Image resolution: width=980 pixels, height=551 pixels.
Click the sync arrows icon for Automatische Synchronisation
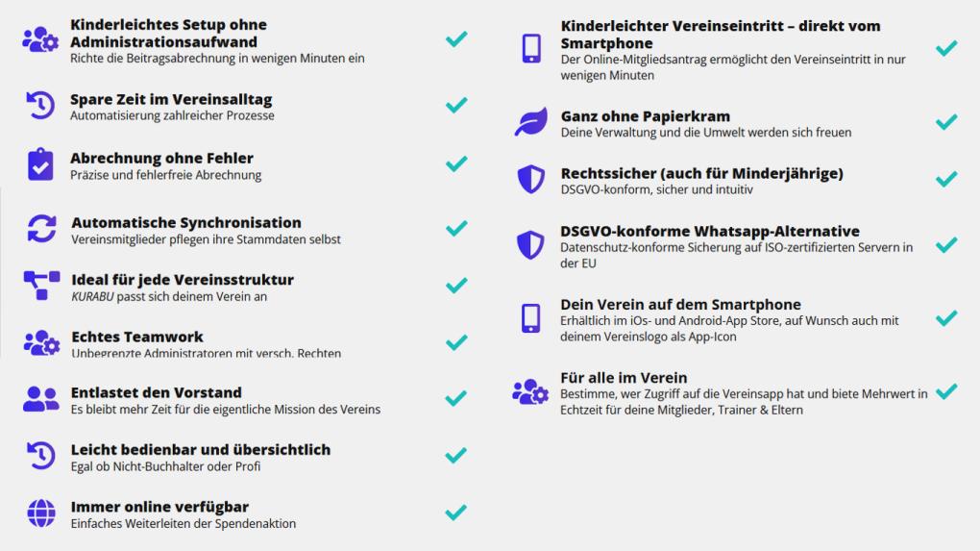[42, 228]
